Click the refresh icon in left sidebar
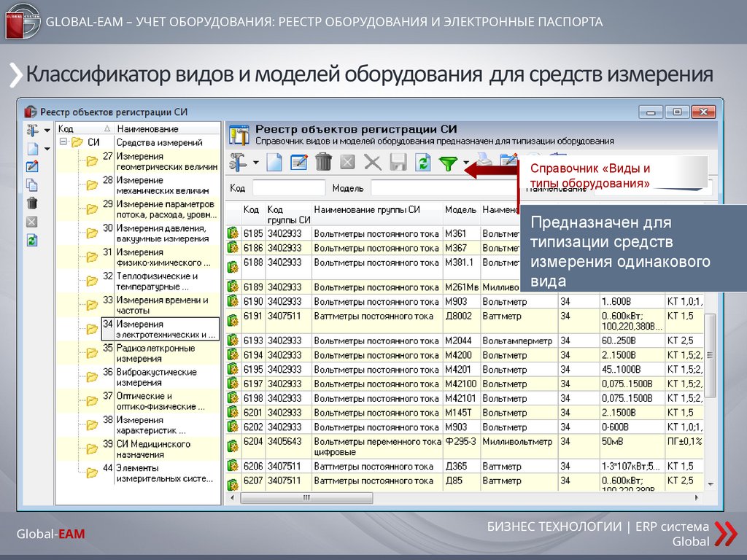The height and width of the screenshot is (560, 747). click(32, 240)
